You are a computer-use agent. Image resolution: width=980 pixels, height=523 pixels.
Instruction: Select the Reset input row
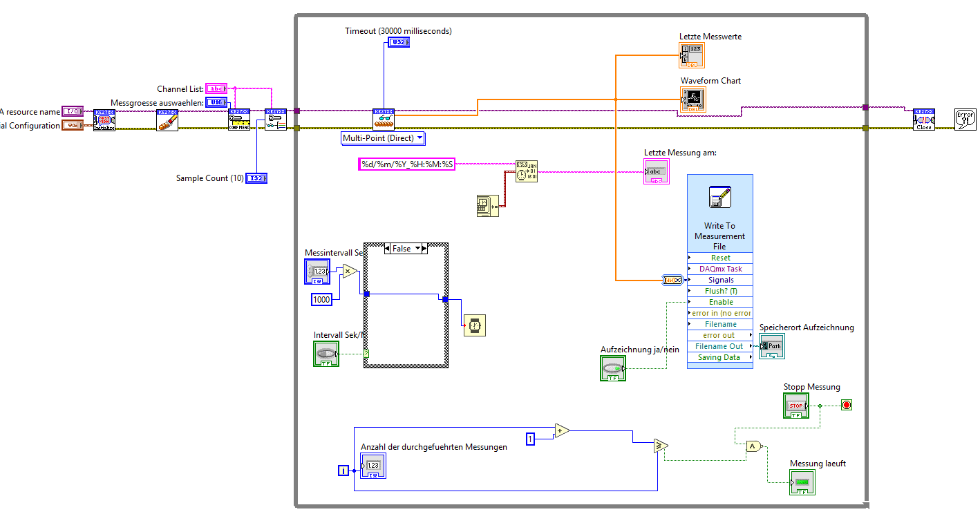[x=720, y=258]
